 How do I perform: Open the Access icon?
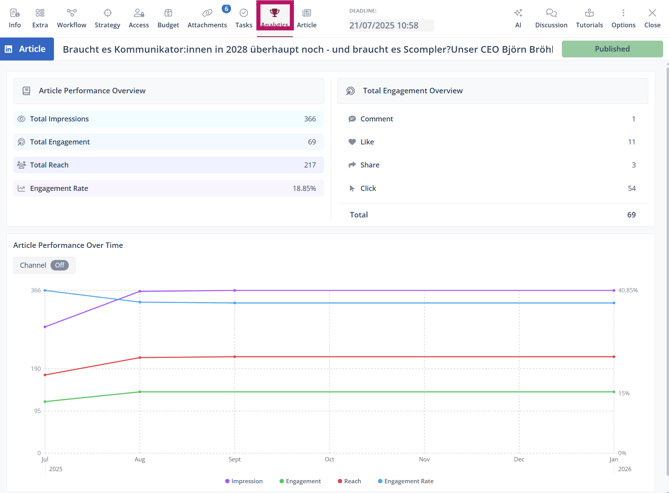(x=138, y=17)
